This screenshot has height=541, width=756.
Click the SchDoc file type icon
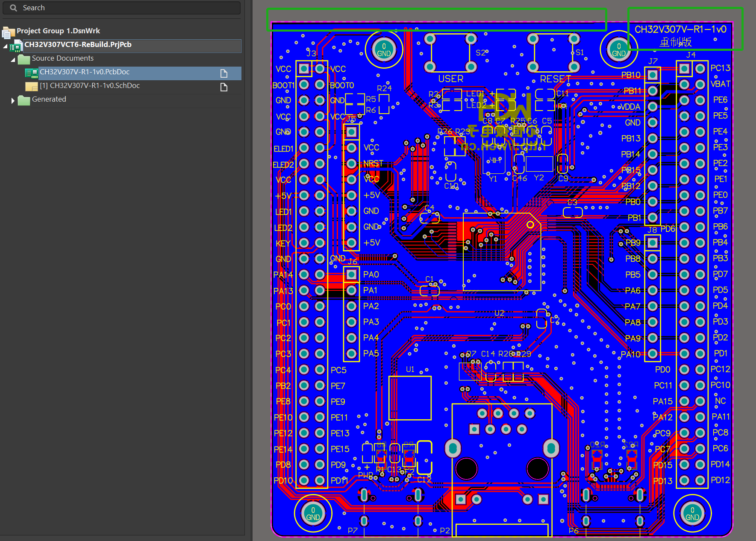pyautogui.click(x=31, y=87)
